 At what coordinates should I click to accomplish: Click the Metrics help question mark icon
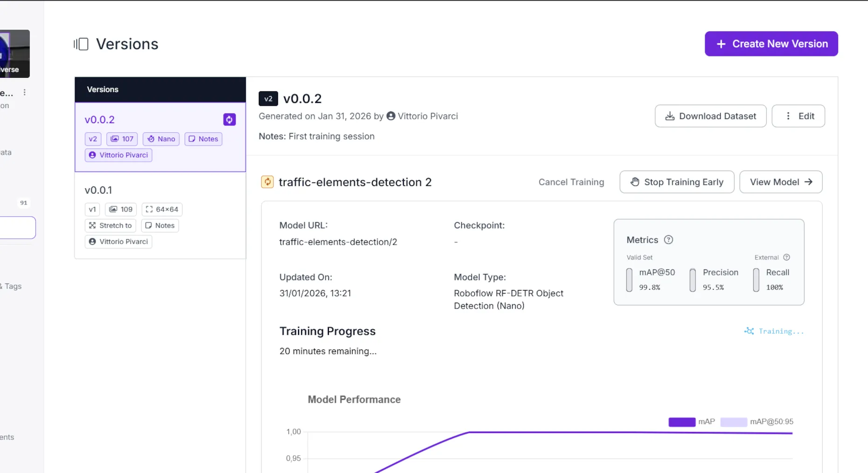click(x=668, y=240)
